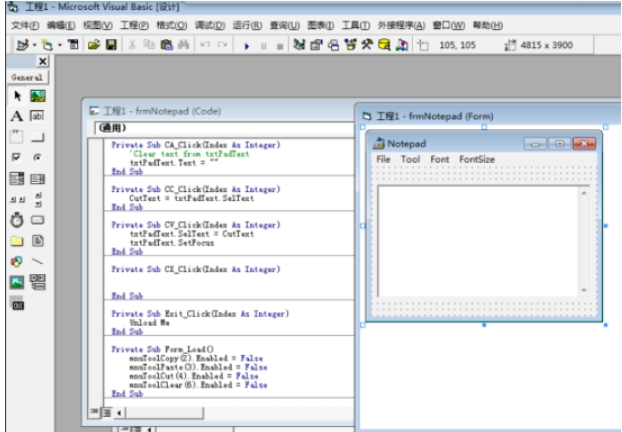The height and width of the screenshot is (432, 622).
Task: Open the (通用) object combo box
Action: (x=225, y=128)
